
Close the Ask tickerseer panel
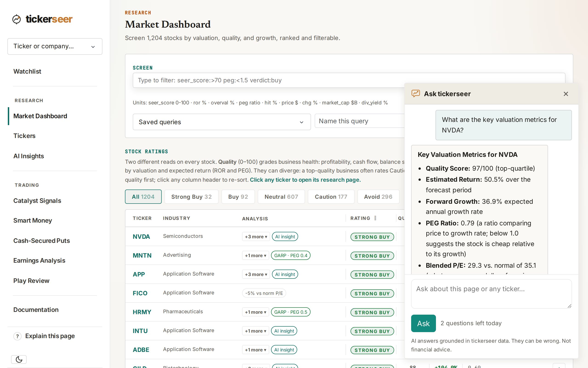coord(566,94)
